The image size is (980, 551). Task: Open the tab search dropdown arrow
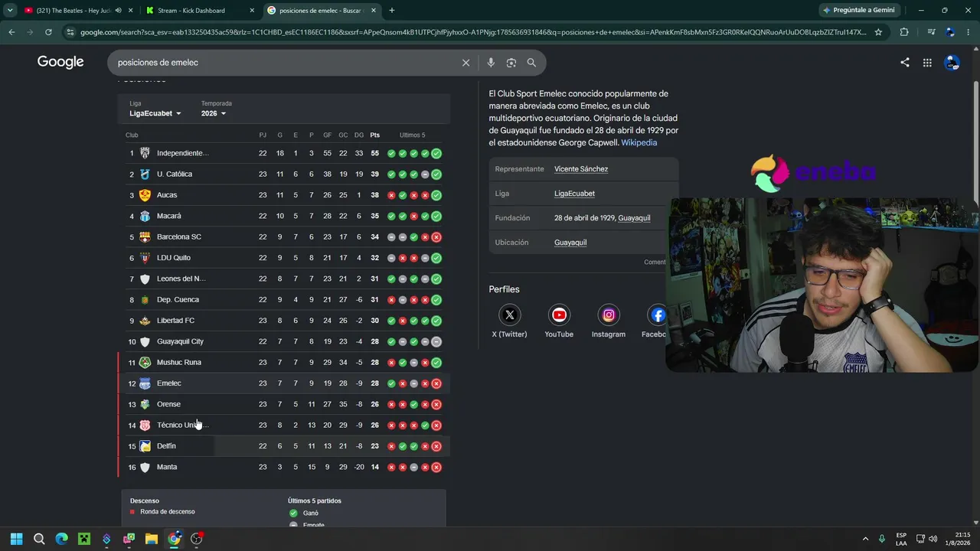[10, 11]
